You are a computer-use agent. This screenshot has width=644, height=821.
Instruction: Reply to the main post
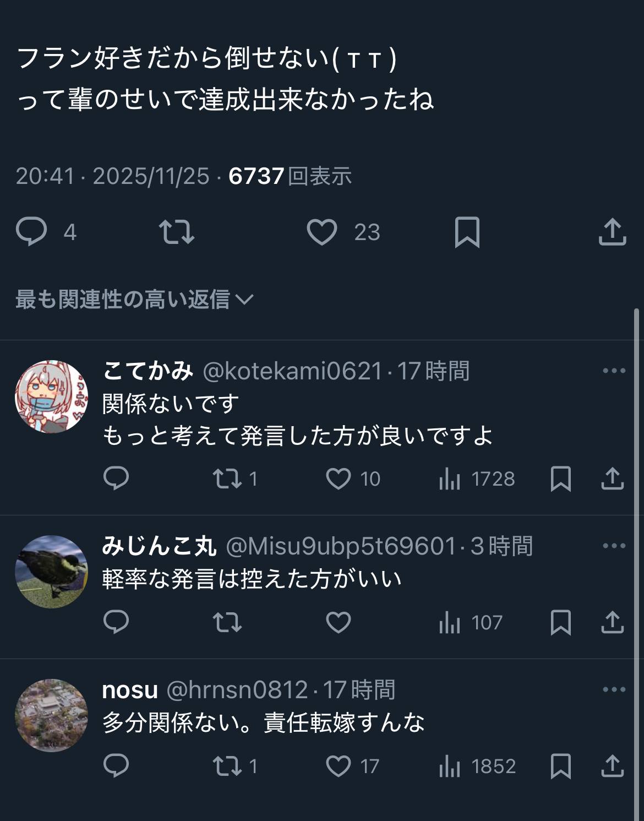pyautogui.click(x=31, y=232)
